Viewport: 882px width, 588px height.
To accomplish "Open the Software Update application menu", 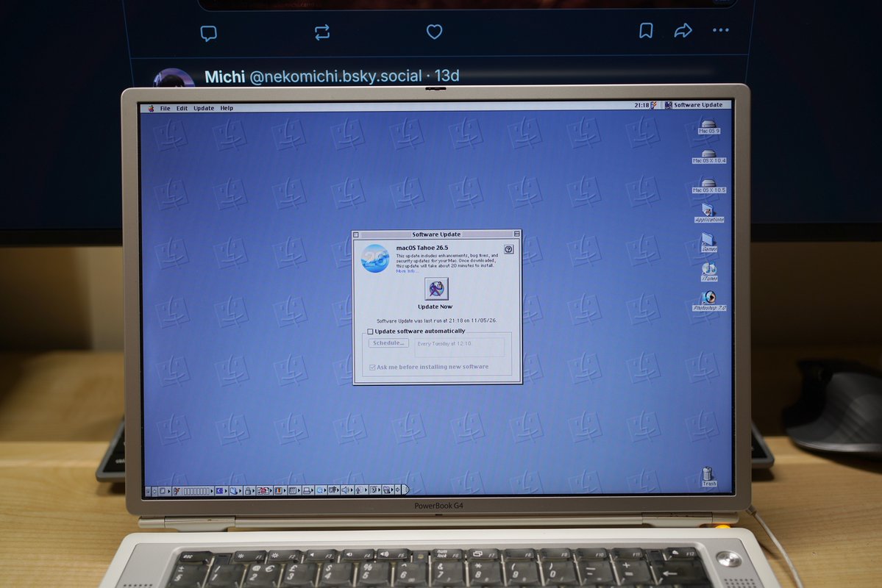I will [694, 105].
